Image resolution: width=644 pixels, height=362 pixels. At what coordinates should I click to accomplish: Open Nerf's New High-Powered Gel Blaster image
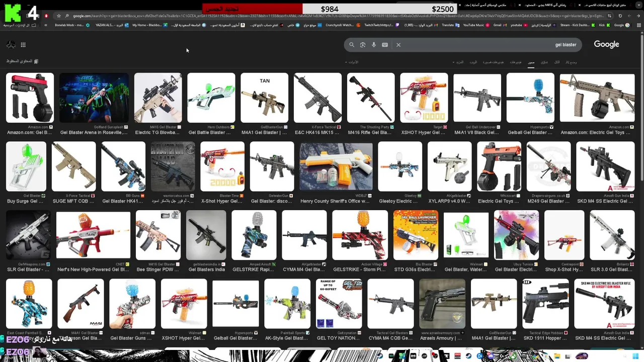[x=93, y=235]
